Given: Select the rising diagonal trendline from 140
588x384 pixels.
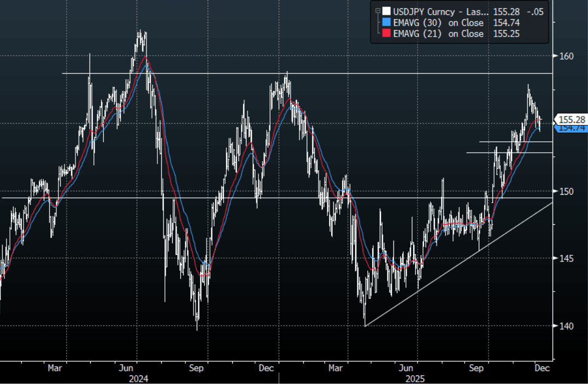Looking at the screenshot, I should [459, 264].
